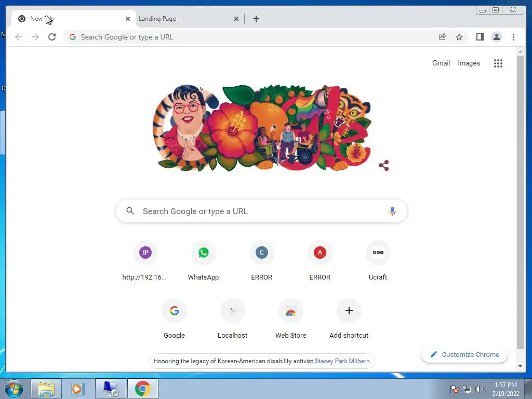
Task: Open Windows Media Player from taskbar
Action: (78, 389)
